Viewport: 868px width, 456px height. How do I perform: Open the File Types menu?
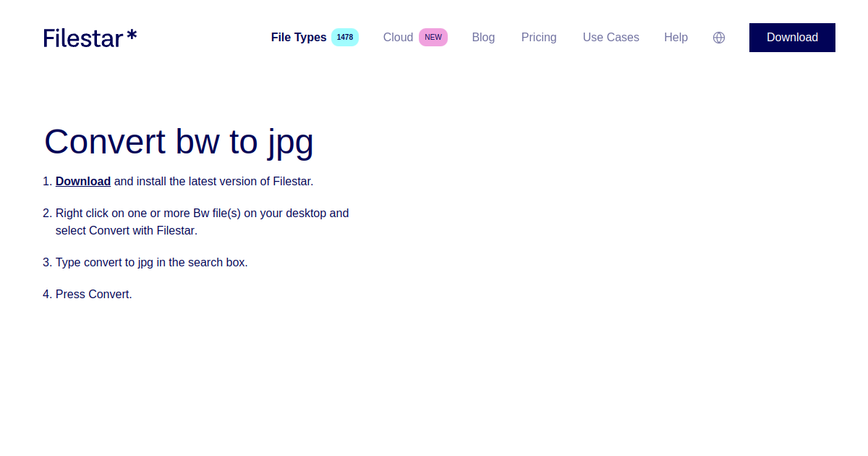tap(299, 37)
